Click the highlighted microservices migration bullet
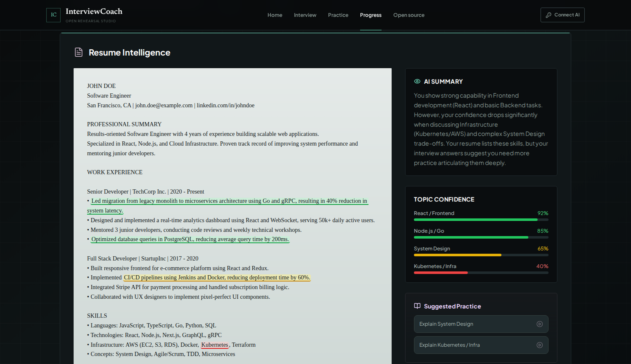631x364 pixels. (x=228, y=206)
